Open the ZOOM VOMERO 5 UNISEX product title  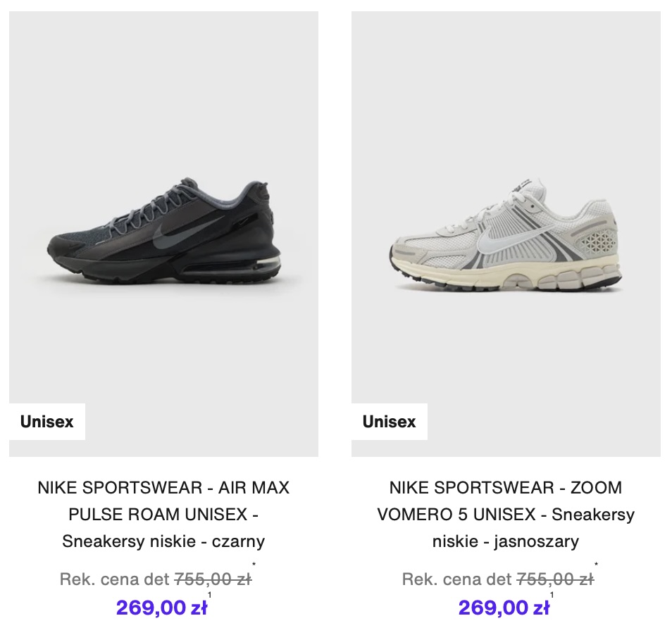click(506, 501)
